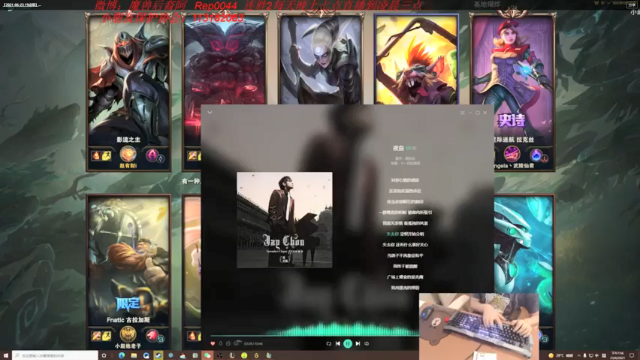Screen dimensions: 640x360
Task: Click the blue flame rune on 史诗 card
Action: (x=536, y=155)
